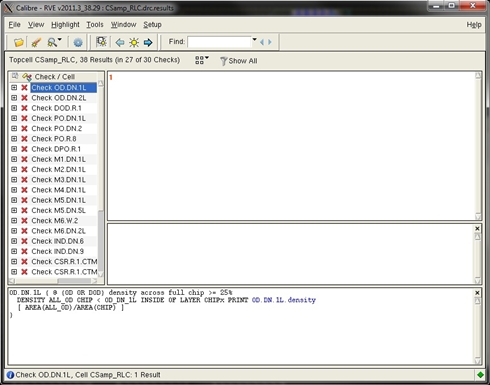Click red X status icon for PO.DN.2
This screenshot has height=385, width=490.
[24, 129]
